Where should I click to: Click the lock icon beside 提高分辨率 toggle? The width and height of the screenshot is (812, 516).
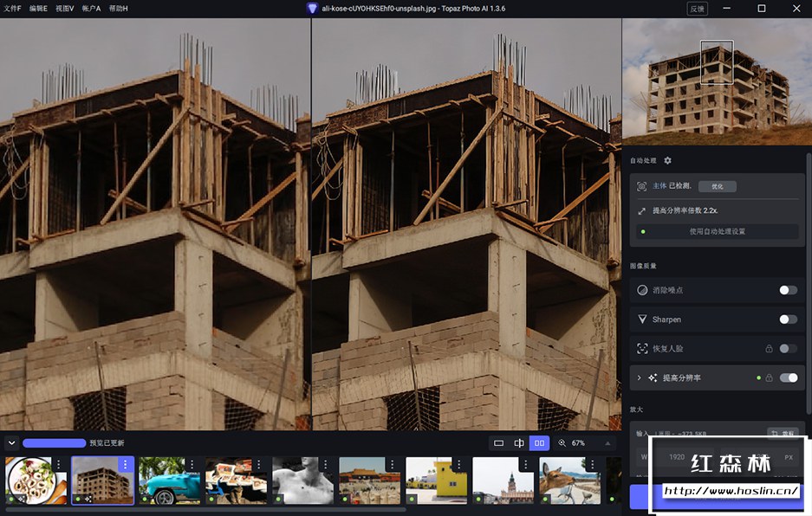point(769,377)
